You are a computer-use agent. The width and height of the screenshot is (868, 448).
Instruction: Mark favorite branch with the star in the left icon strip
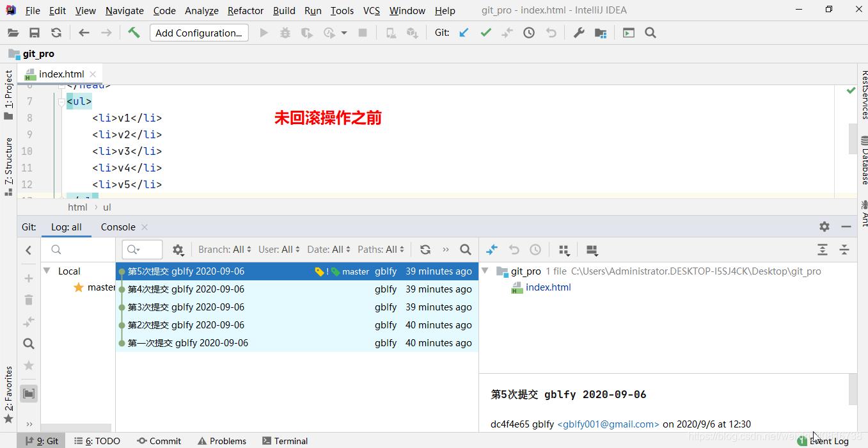click(29, 365)
